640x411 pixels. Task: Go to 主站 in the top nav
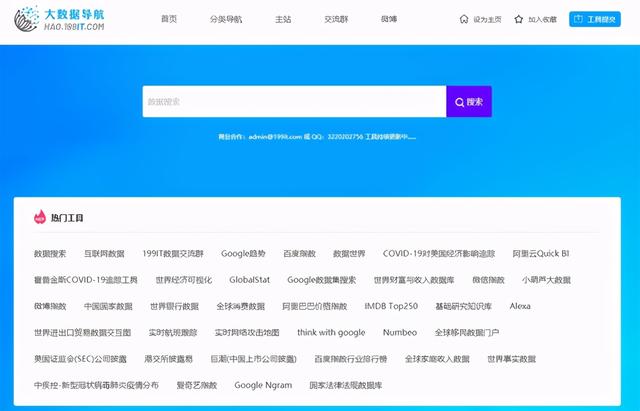click(x=283, y=19)
